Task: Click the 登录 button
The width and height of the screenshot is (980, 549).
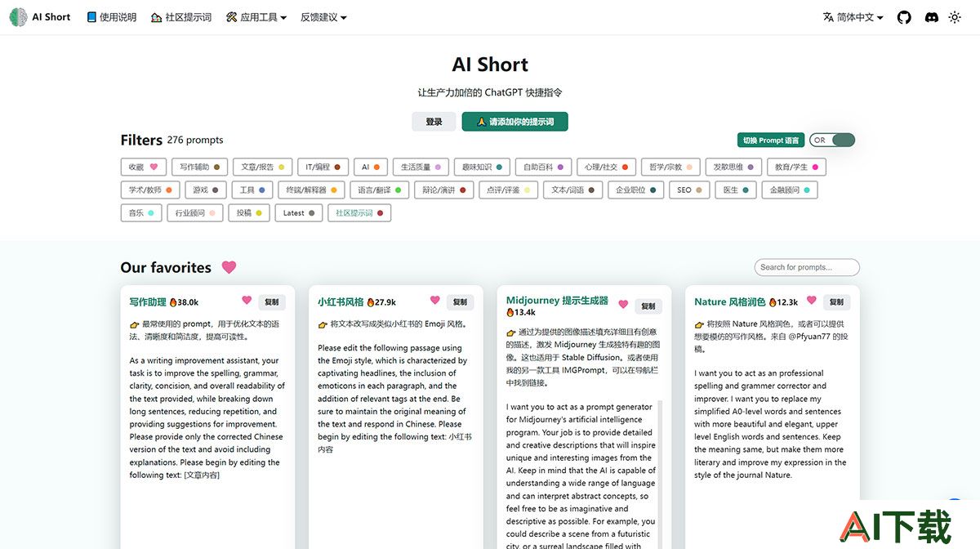Action: (434, 122)
